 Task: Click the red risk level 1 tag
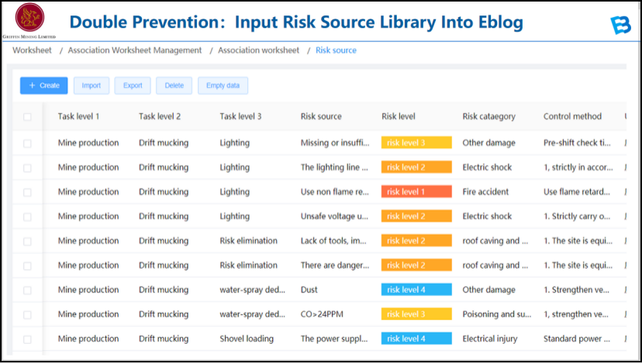[x=416, y=192]
